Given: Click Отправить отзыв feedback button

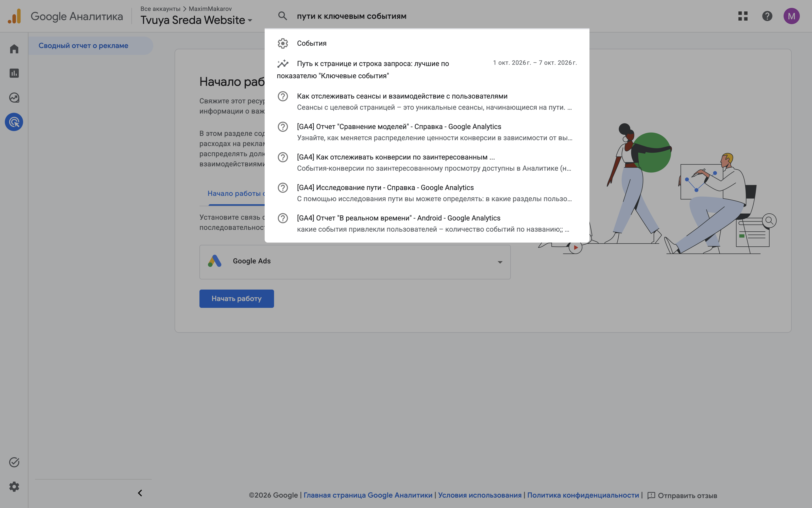Looking at the screenshot, I should tap(682, 496).
